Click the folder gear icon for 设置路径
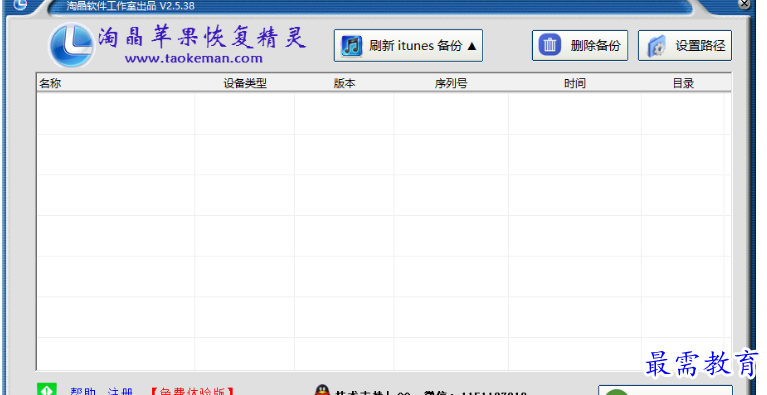The image size is (767, 395). [656, 46]
